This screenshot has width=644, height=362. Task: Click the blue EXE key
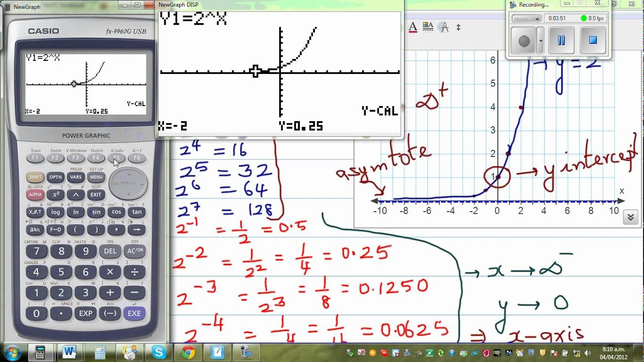[134, 313]
